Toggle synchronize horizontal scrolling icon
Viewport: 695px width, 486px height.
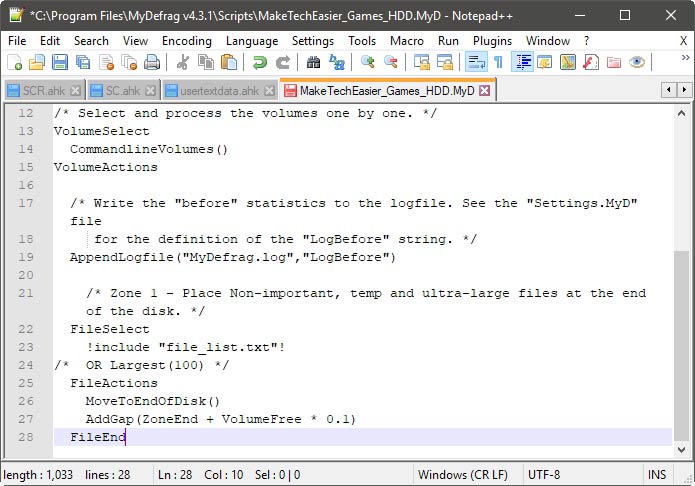[445, 63]
